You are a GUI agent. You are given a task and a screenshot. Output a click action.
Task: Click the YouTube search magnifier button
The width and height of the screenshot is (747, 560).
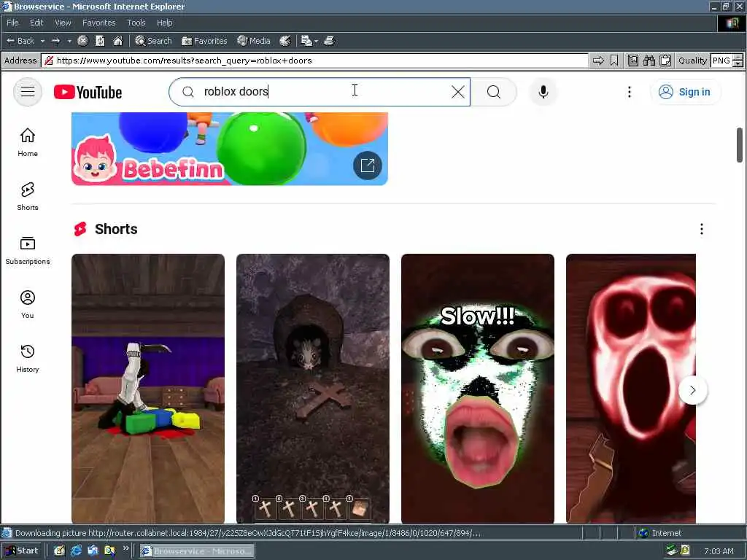pos(494,92)
